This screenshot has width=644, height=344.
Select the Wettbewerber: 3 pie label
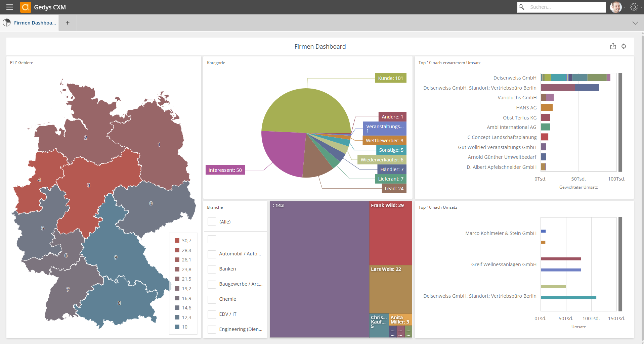pyautogui.click(x=384, y=140)
